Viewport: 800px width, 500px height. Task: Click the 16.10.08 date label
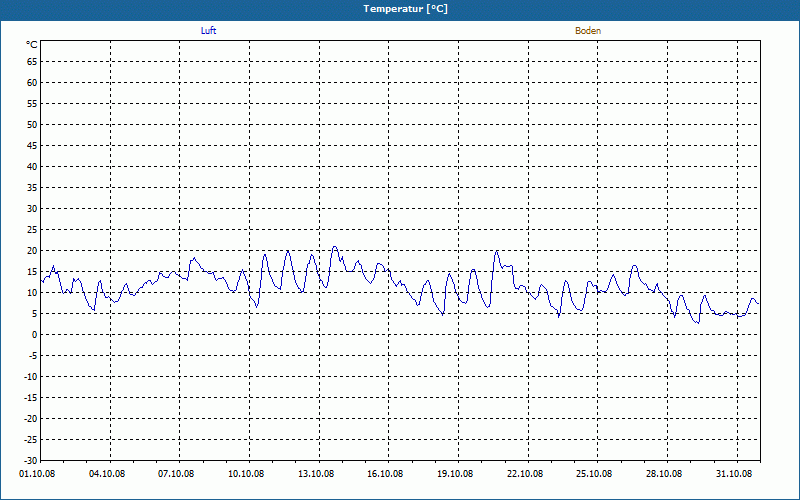point(385,473)
